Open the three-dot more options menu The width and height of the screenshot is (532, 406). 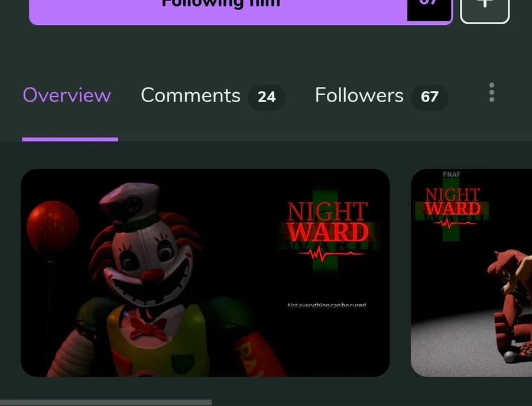pyautogui.click(x=492, y=92)
